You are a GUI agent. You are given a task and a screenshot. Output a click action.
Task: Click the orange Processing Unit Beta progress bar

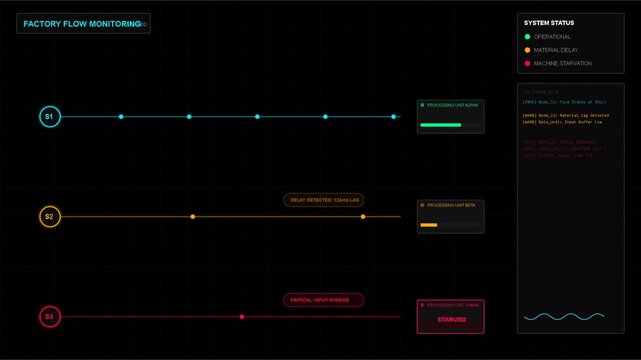point(429,225)
